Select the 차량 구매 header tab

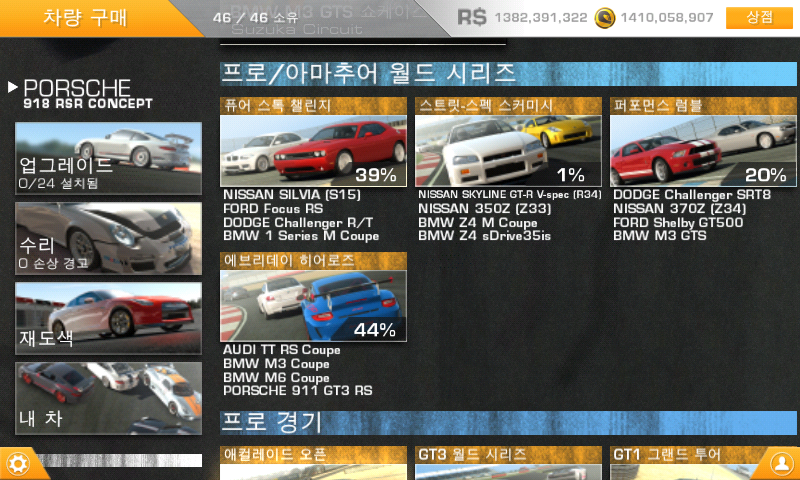85,18
